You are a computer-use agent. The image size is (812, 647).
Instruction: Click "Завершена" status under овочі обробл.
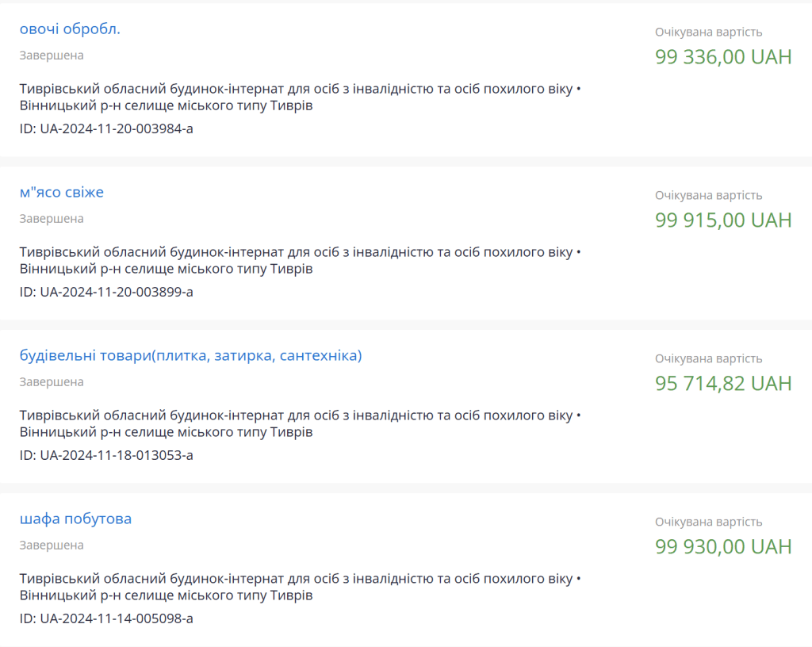click(x=52, y=56)
